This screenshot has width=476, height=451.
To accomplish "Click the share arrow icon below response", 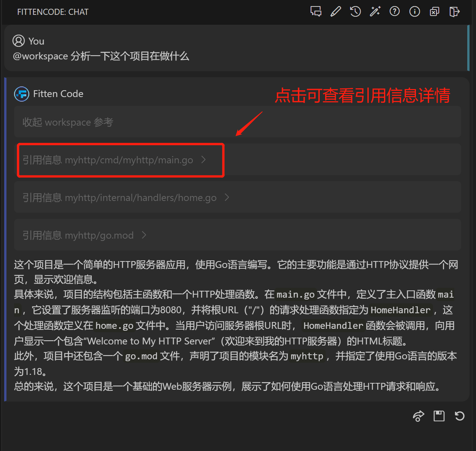I will tap(418, 416).
